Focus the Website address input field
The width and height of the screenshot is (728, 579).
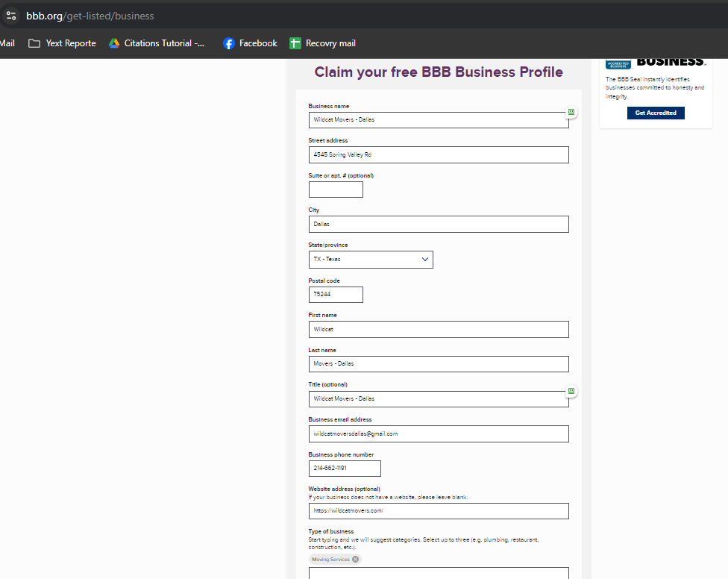coord(439,511)
